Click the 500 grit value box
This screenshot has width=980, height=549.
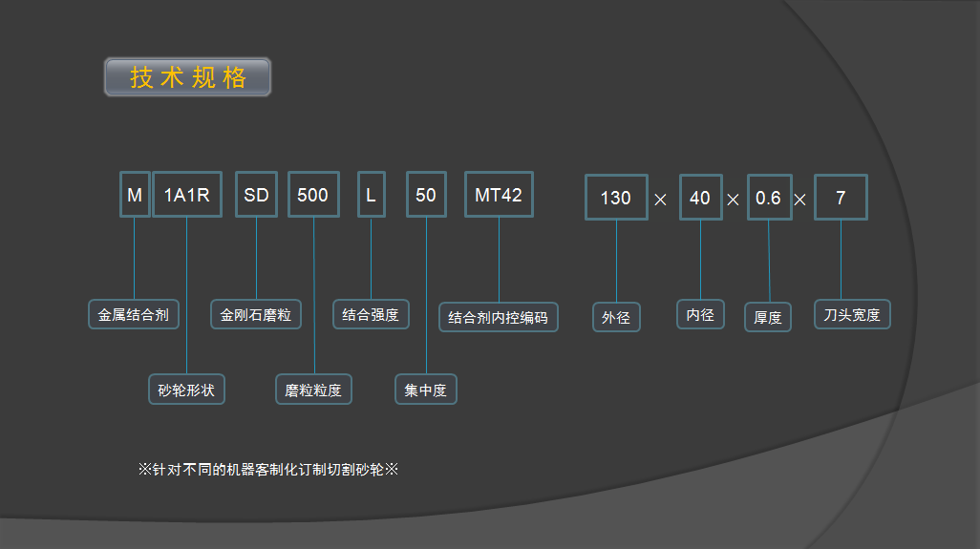pos(313,195)
